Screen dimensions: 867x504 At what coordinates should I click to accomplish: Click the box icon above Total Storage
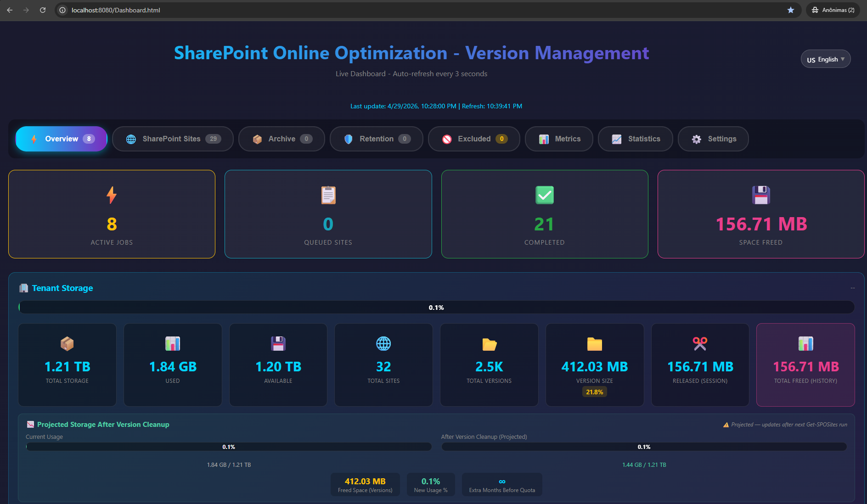67,343
